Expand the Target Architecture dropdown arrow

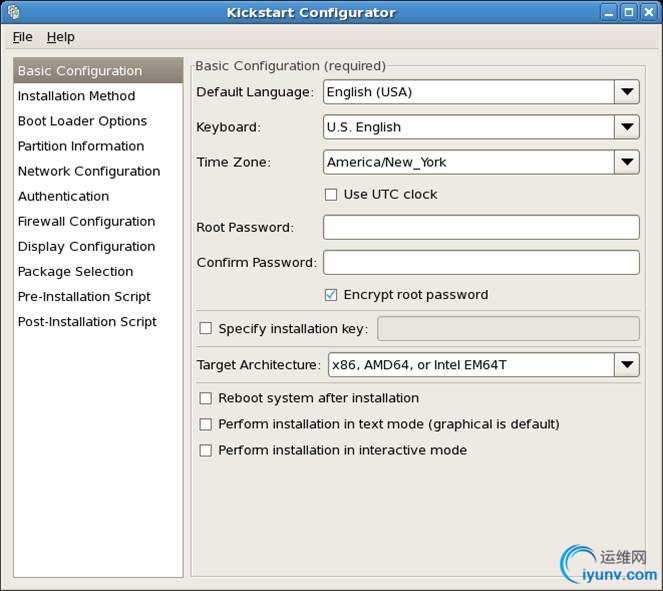(627, 365)
